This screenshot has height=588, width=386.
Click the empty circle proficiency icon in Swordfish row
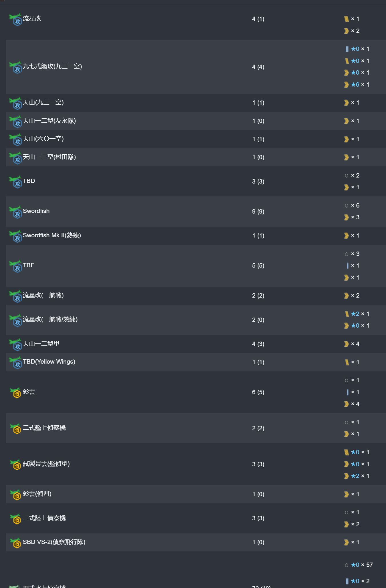pyautogui.click(x=347, y=206)
